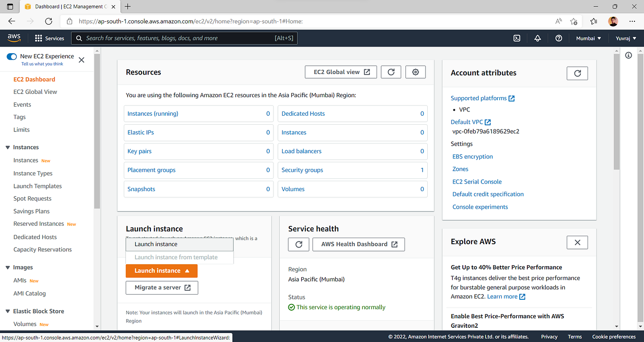Reload the page with the browser refresh icon

pos(48,21)
